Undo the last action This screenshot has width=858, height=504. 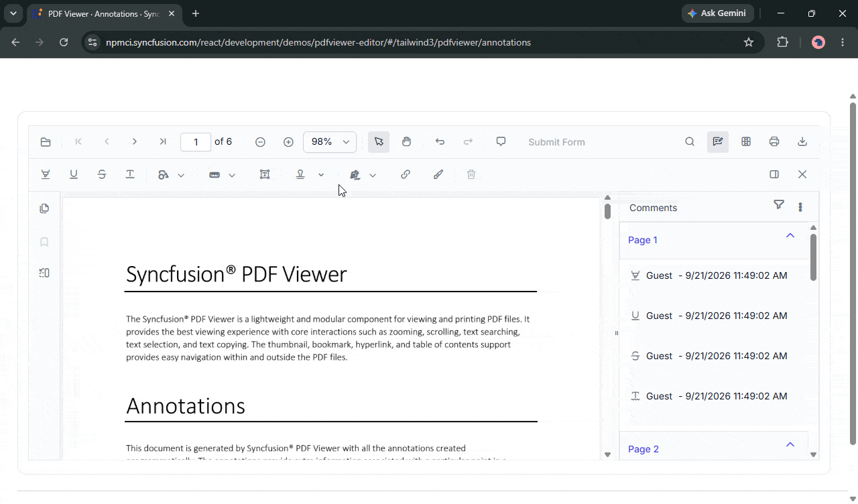440,142
